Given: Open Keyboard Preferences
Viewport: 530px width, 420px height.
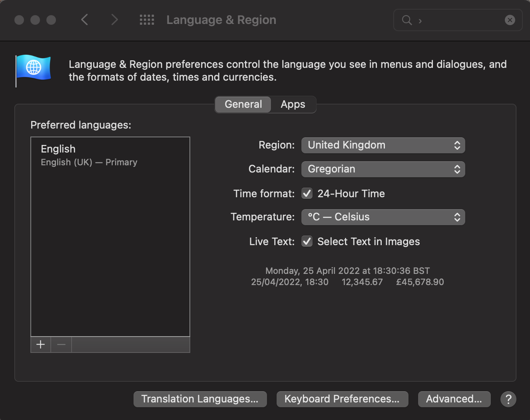Looking at the screenshot, I should [x=342, y=399].
